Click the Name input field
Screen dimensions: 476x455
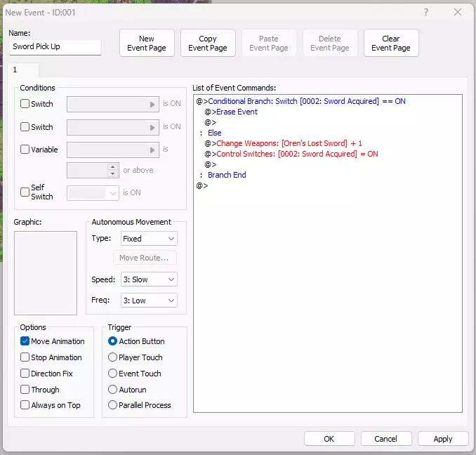point(56,47)
